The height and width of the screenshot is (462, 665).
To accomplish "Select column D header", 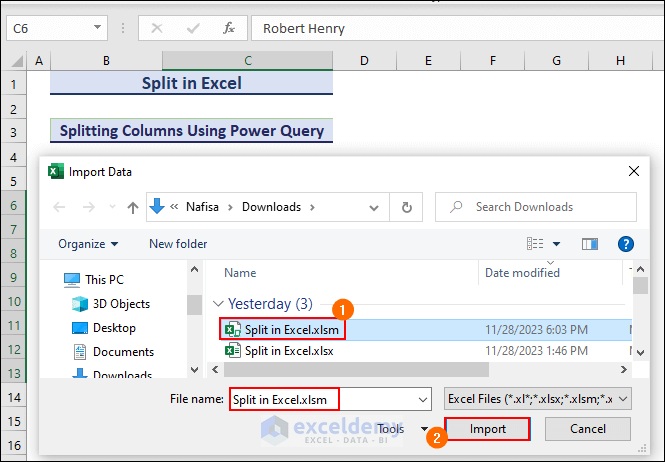I will coord(364,61).
